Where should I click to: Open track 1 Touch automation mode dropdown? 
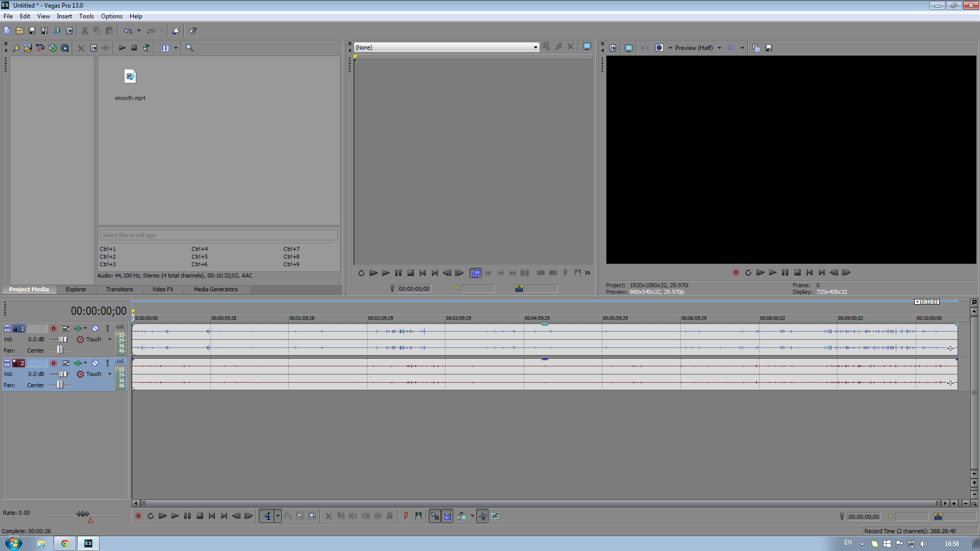click(110, 339)
